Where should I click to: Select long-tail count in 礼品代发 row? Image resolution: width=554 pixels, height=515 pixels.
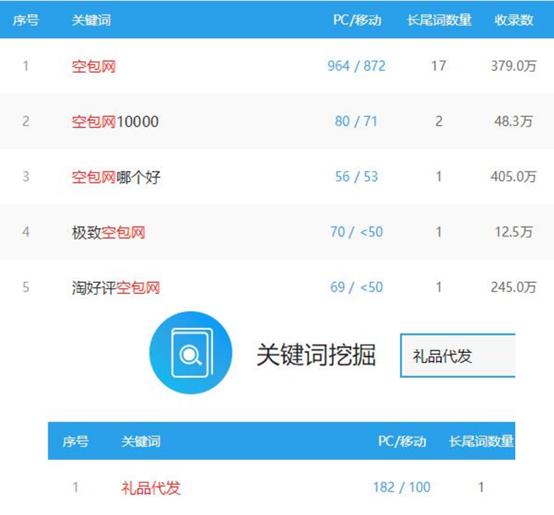tap(481, 487)
